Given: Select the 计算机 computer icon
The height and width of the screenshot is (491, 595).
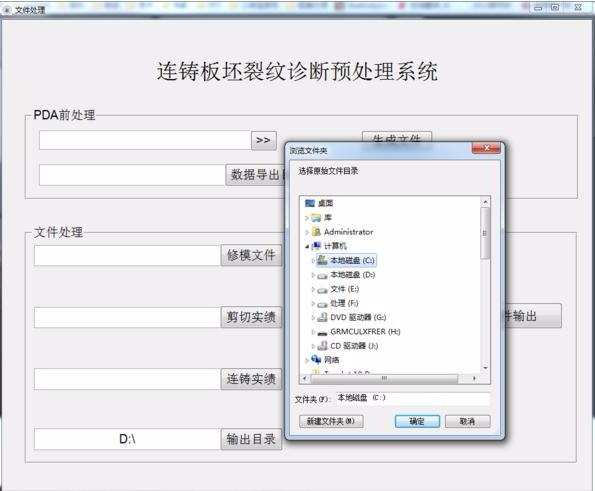Looking at the screenshot, I should pyautogui.click(x=316, y=246).
